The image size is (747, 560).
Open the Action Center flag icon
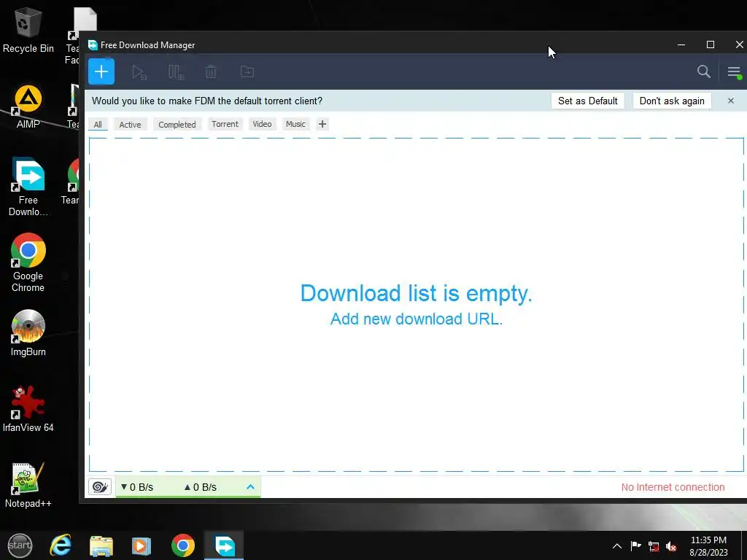coord(635,545)
